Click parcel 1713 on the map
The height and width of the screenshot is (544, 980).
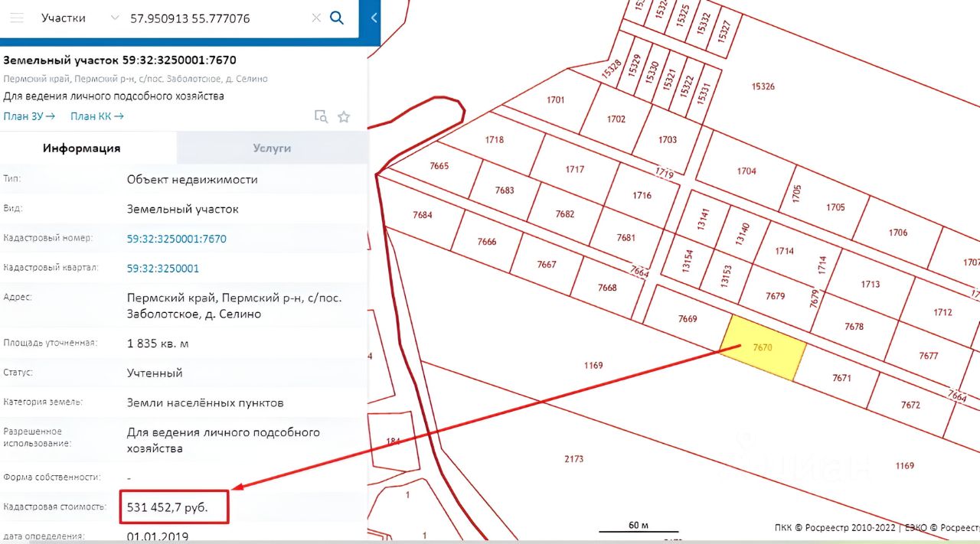(870, 284)
